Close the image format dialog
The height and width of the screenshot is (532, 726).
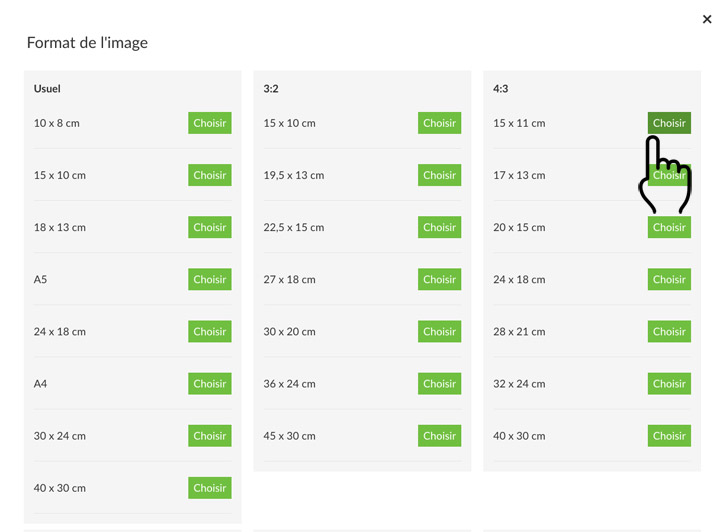click(x=707, y=19)
